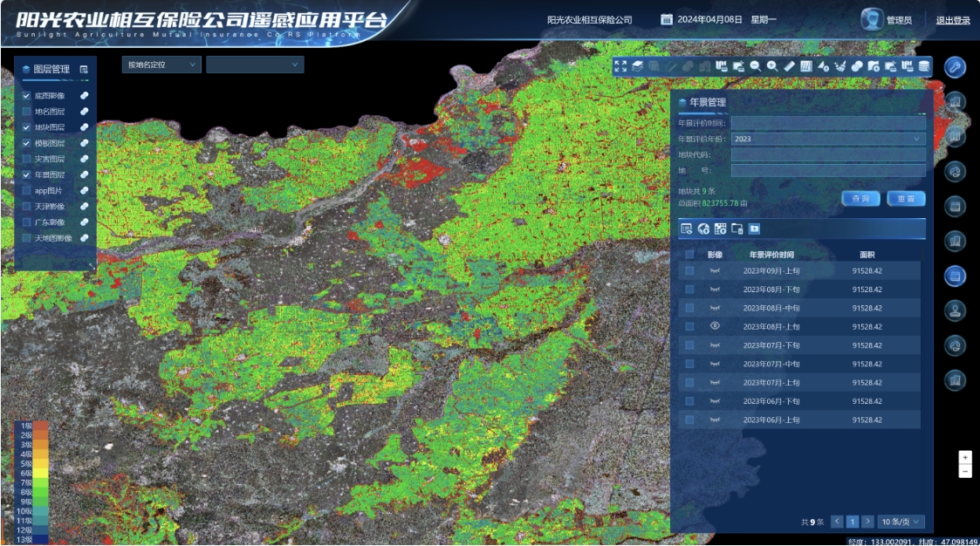The height and width of the screenshot is (546, 980).
Task: Click the wrench tool button on right sidebar
Action: pos(956,67)
